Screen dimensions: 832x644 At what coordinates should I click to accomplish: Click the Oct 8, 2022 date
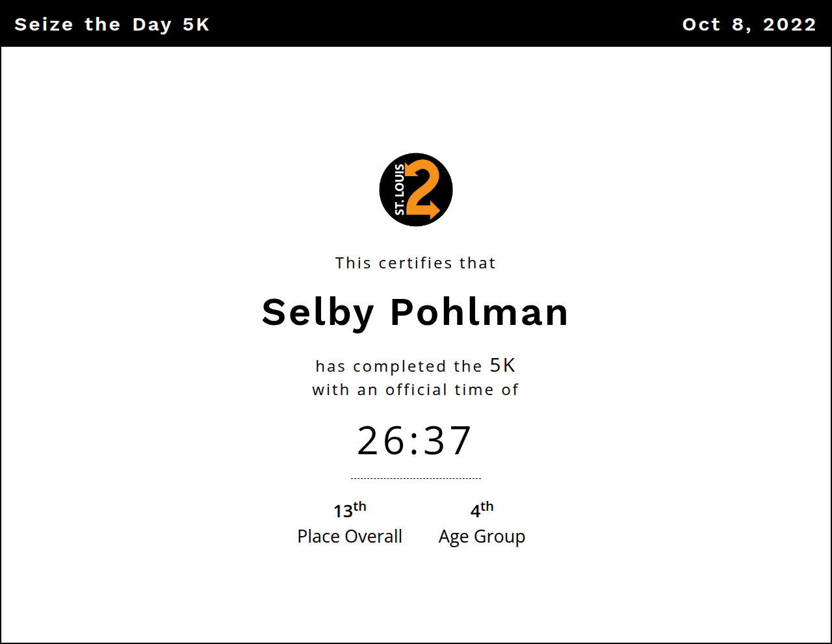tap(749, 25)
